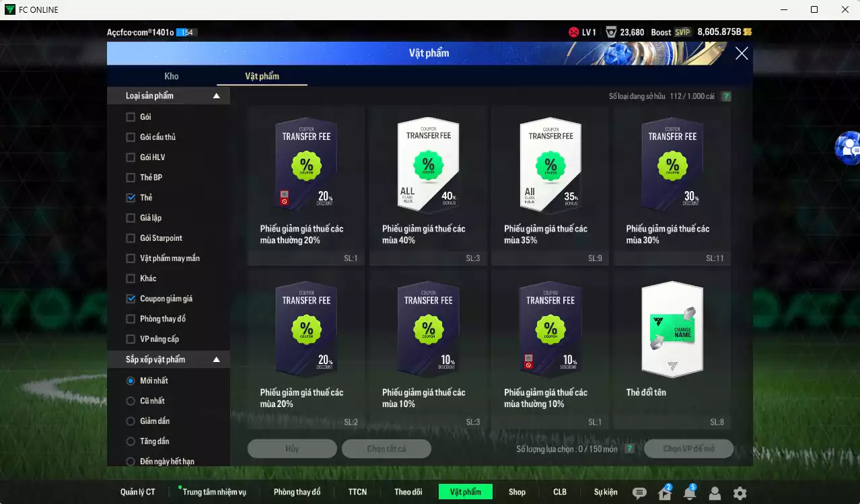This screenshot has height=504, width=860.
Task: Collapse the Sắp xếp vật phẩm section
Action: [x=216, y=359]
